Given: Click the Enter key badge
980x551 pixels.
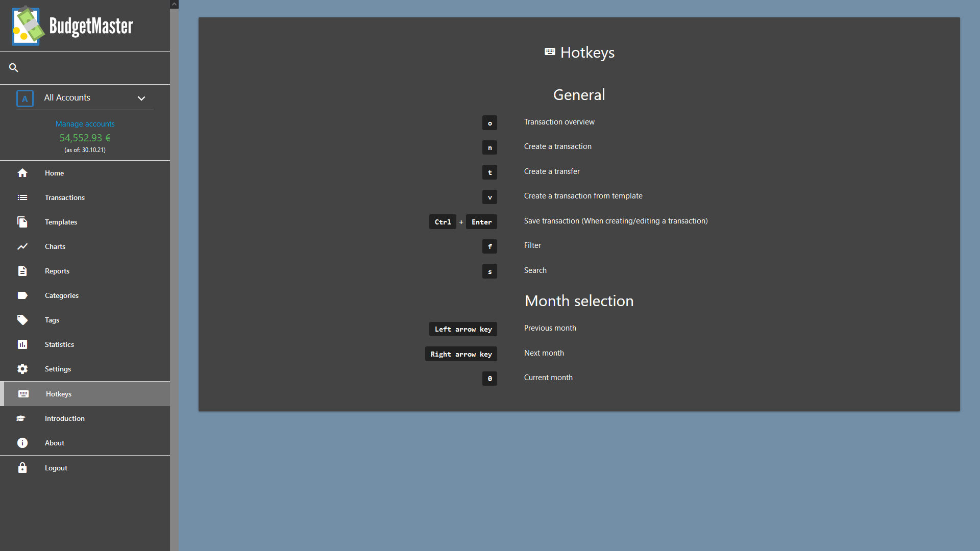Looking at the screenshot, I should (481, 222).
